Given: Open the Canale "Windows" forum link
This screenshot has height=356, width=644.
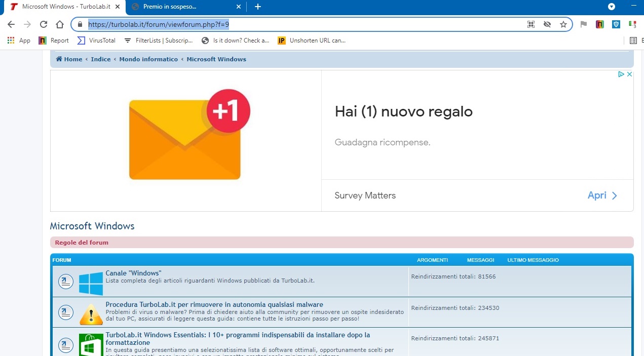Looking at the screenshot, I should coord(133,273).
